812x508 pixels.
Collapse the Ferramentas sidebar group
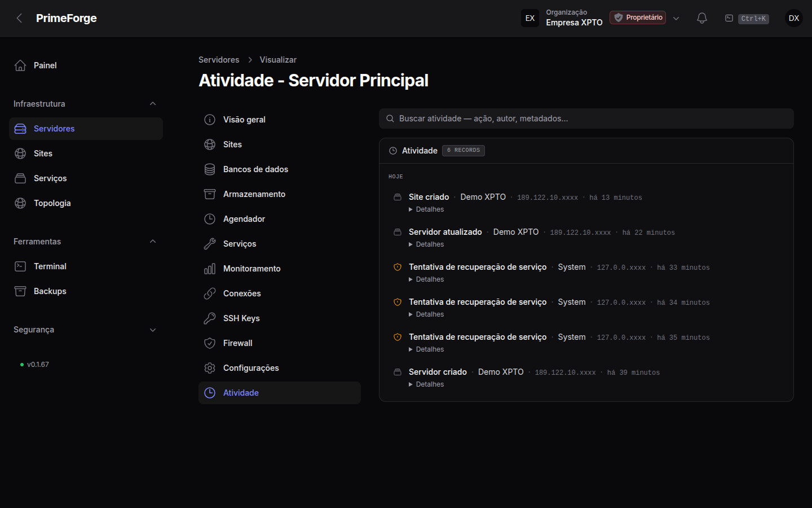153,242
